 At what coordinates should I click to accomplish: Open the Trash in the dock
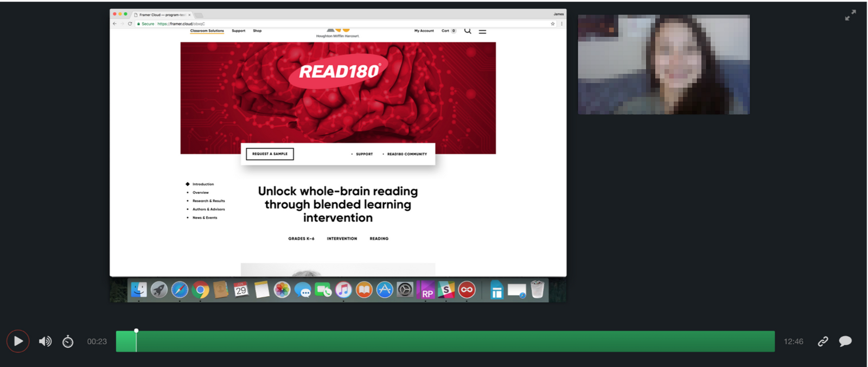point(537,289)
